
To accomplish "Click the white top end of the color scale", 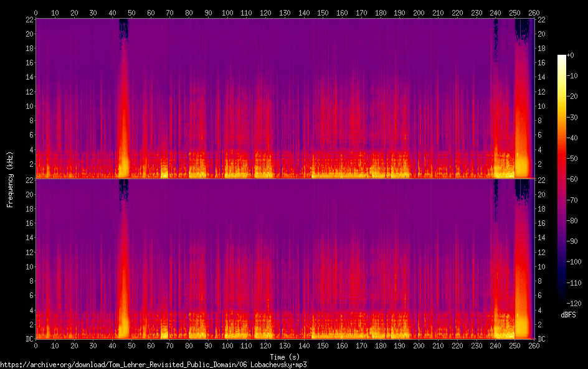I will [x=562, y=57].
